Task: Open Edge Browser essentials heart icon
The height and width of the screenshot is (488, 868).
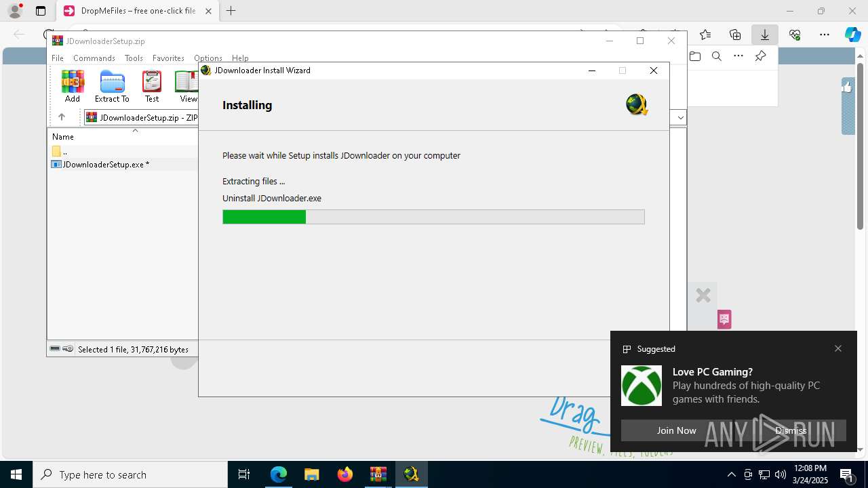Action: tap(795, 35)
